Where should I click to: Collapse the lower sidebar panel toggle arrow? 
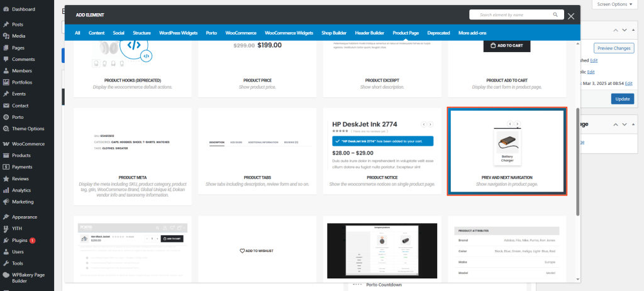(x=634, y=124)
